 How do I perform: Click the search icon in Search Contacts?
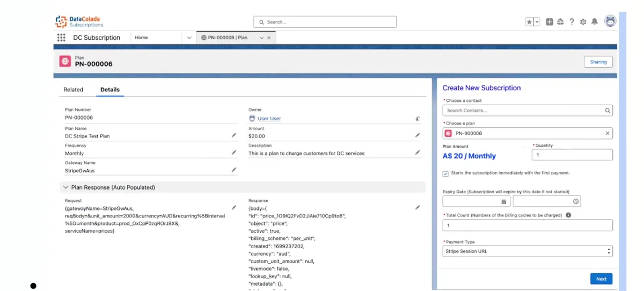click(x=608, y=111)
